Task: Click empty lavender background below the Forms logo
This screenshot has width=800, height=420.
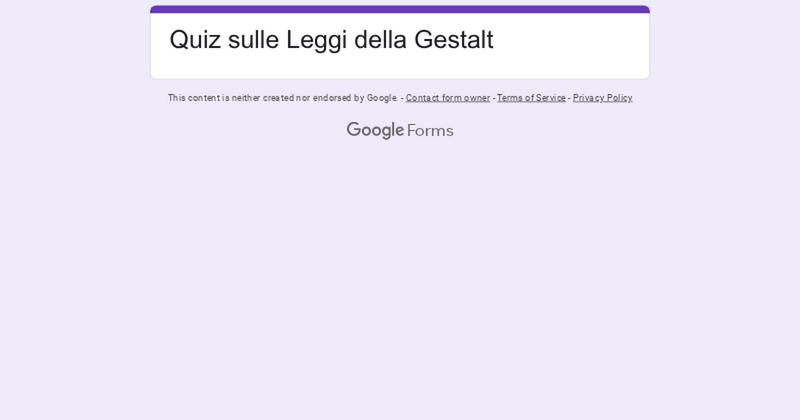Action: pyautogui.click(x=400, y=280)
